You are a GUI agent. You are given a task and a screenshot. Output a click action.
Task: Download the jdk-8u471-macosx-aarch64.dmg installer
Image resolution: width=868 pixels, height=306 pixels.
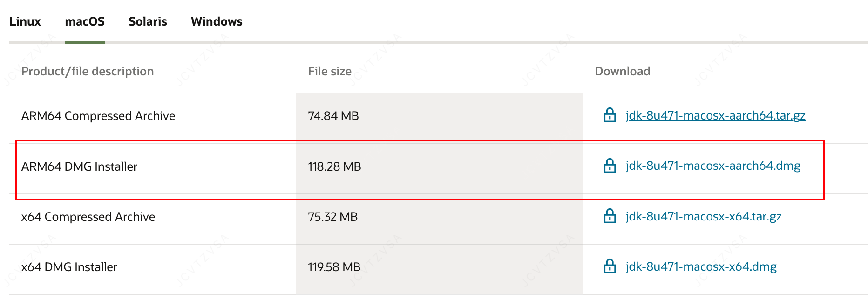(x=713, y=166)
